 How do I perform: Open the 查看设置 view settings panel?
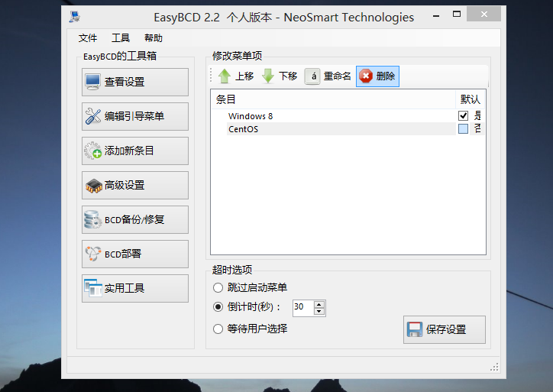135,82
